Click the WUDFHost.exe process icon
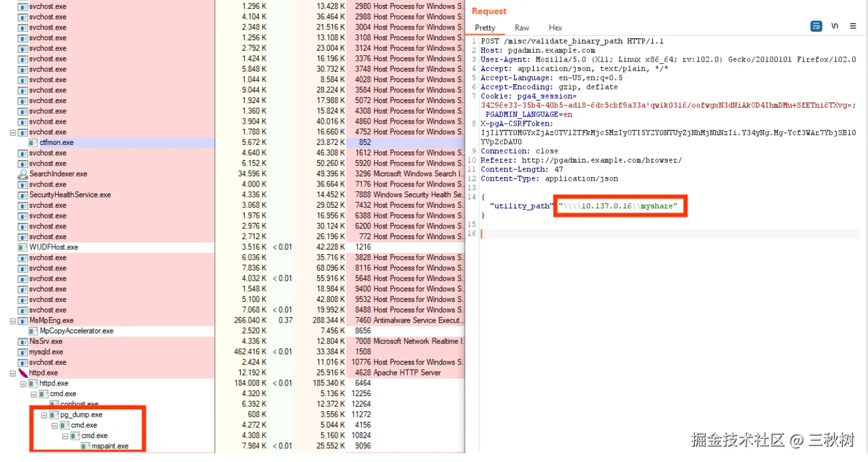Viewport: 868px width, 462px height. point(23,247)
